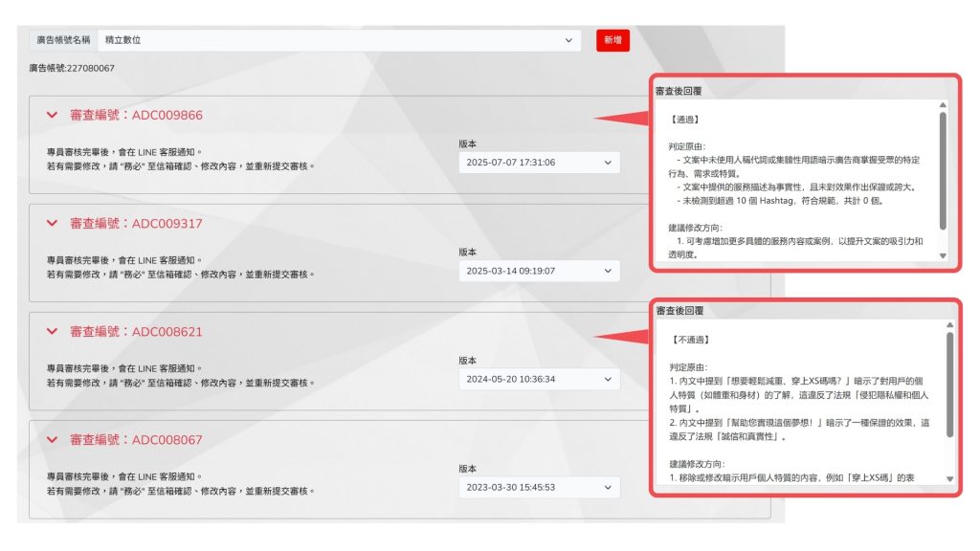Collapse the ADC009317 review section chevron
980x551 pixels.
point(53,223)
